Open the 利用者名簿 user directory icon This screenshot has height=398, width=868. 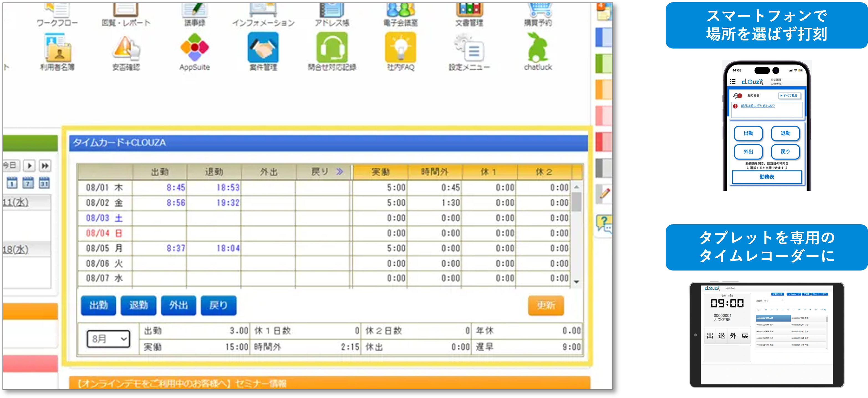(57, 52)
